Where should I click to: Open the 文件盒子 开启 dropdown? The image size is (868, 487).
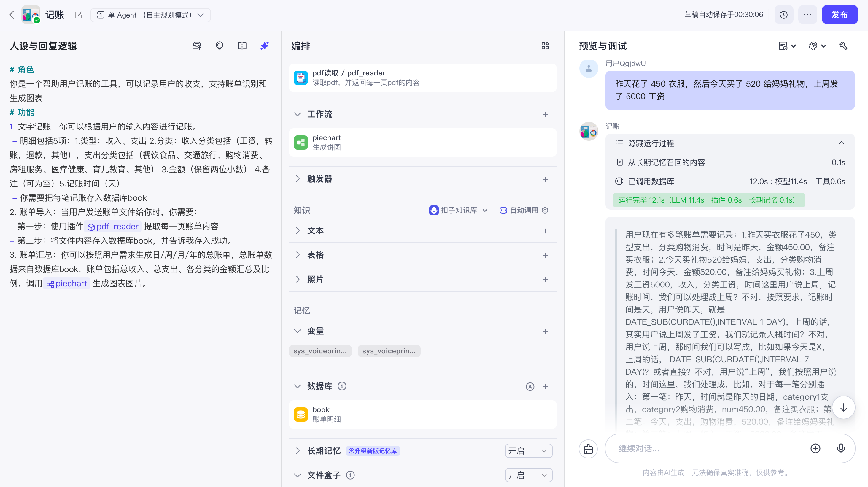click(x=528, y=475)
